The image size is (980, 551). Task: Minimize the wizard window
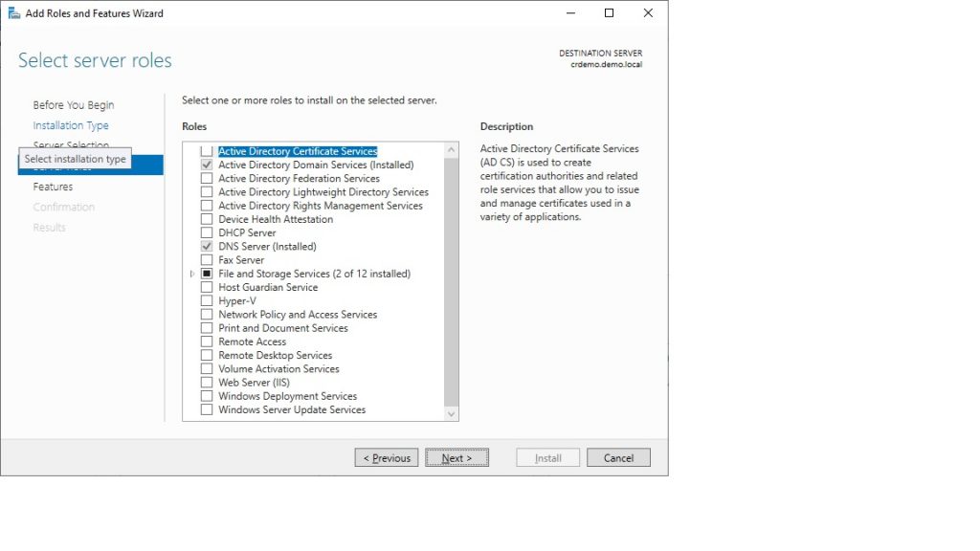pyautogui.click(x=570, y=13)
